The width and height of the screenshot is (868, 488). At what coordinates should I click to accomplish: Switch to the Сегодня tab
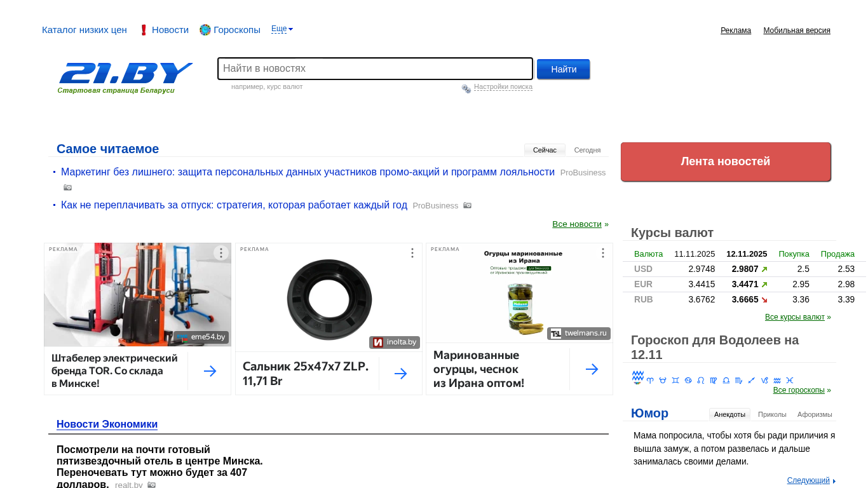click(587, 150)
